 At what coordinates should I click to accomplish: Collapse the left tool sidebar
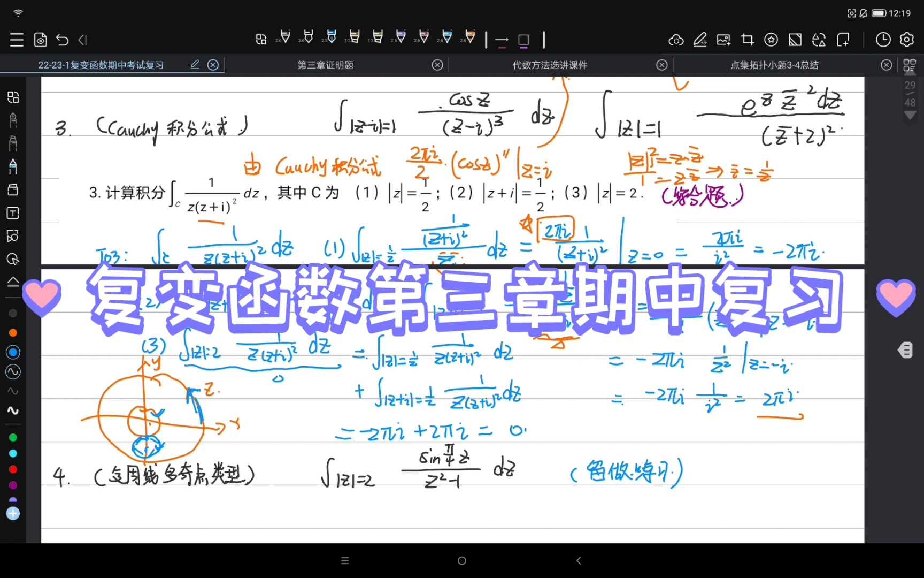click(x=13, y=282)
